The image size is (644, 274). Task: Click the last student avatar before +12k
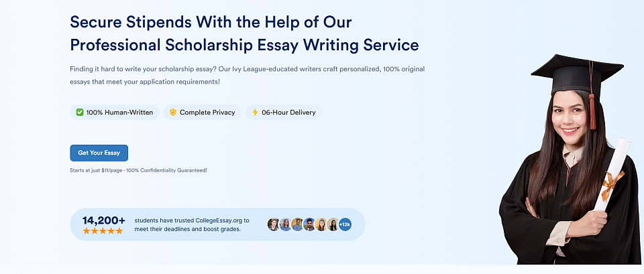click(333, 224)
